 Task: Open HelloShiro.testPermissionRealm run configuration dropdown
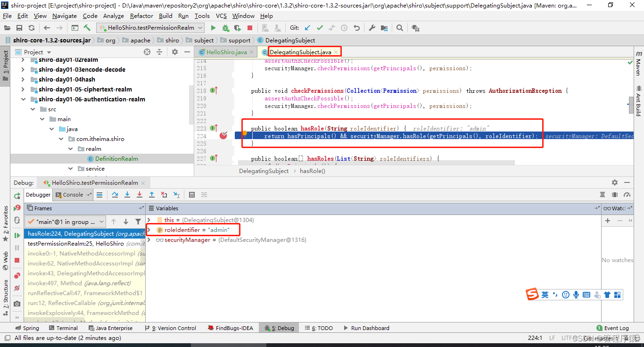151,28
